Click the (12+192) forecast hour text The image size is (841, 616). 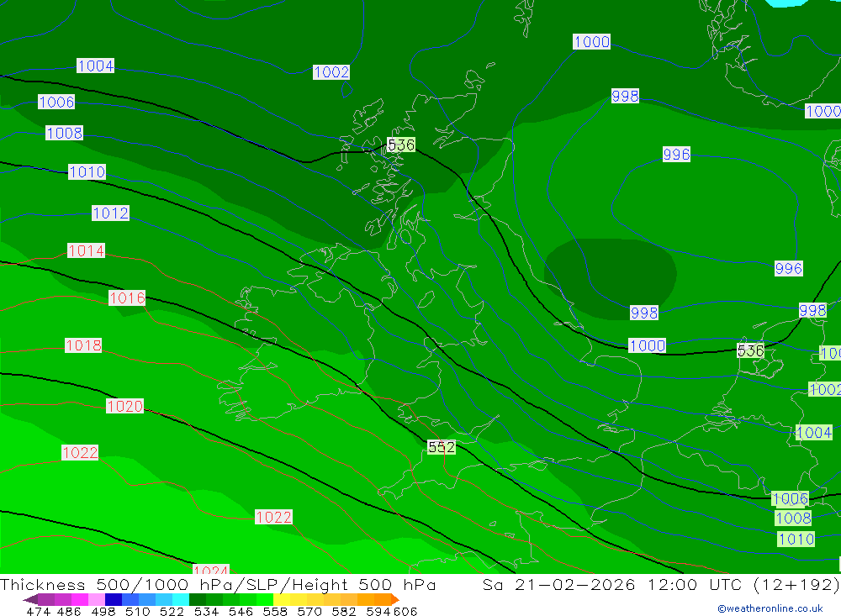click(796, 584)
